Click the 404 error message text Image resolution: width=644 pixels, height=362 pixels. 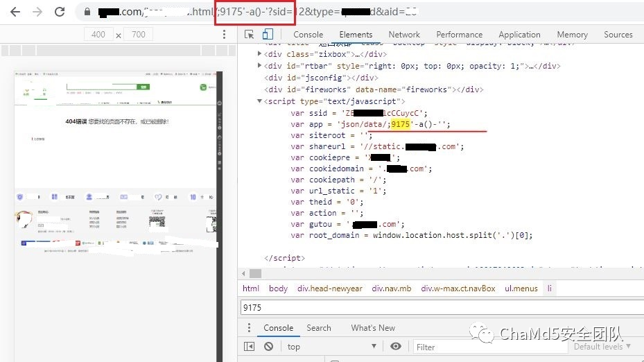click(117, 121)
